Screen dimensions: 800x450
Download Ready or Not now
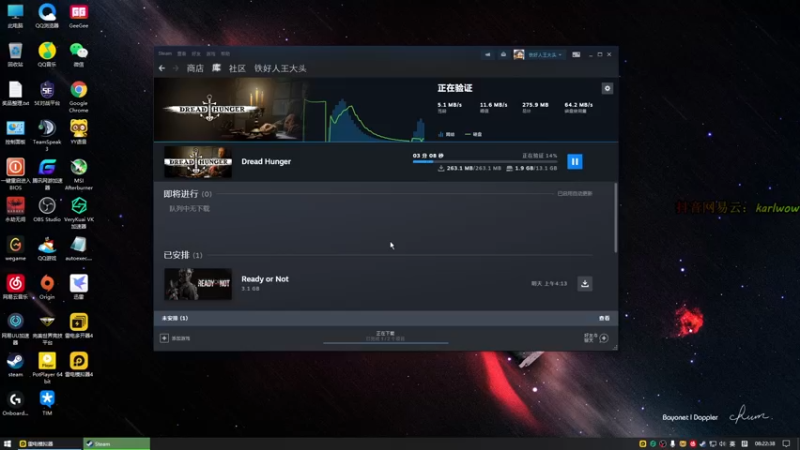585,284
